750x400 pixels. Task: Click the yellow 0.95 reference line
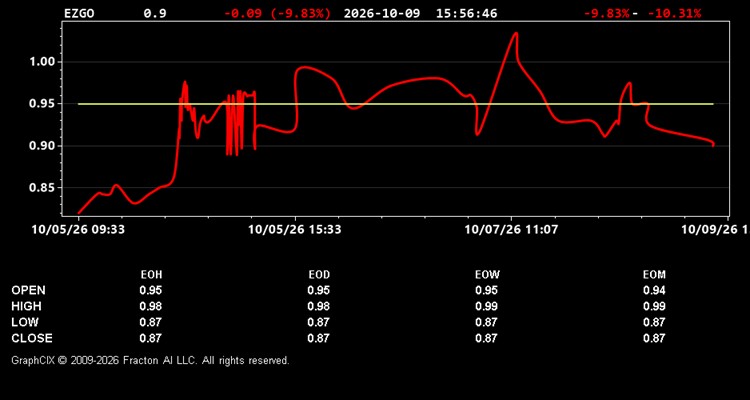coord(396,104)
